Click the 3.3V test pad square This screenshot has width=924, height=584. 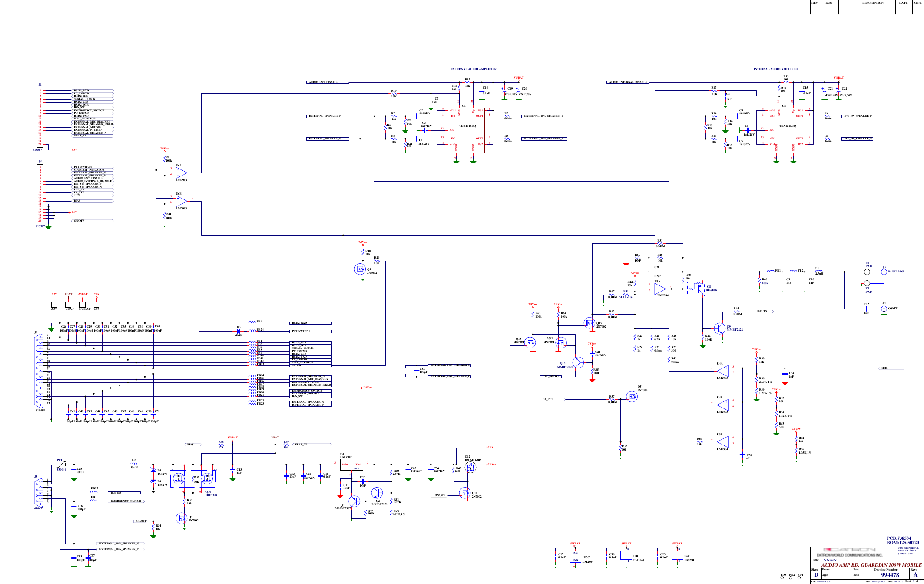54,305
